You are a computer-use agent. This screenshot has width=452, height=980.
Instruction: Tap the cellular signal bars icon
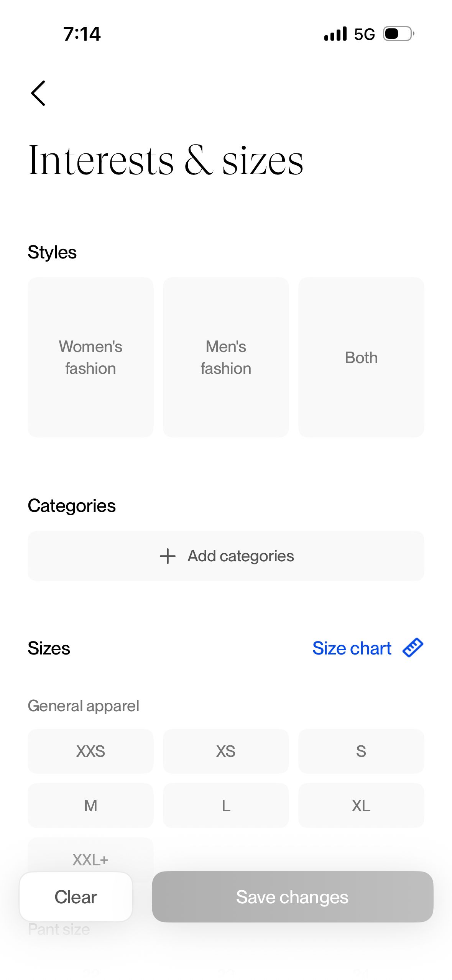(335, 34)
